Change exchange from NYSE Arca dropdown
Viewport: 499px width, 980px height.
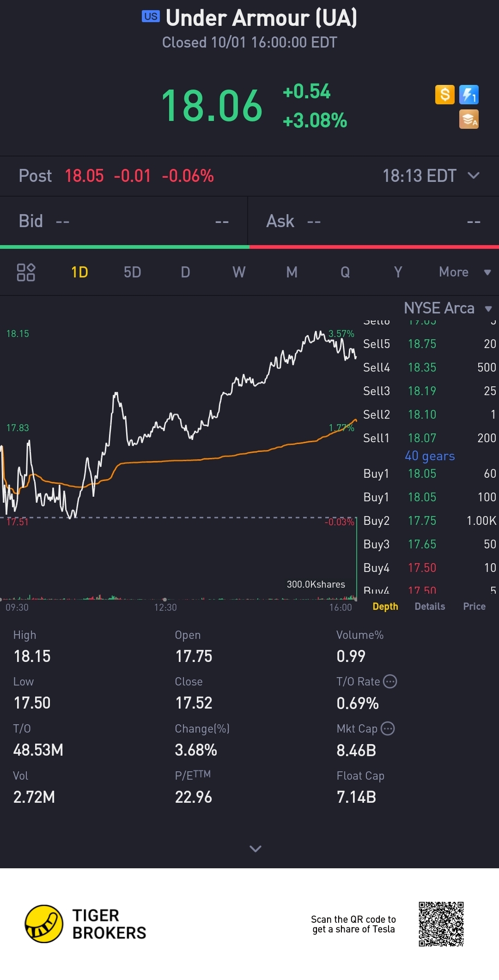tap(448, 308)
